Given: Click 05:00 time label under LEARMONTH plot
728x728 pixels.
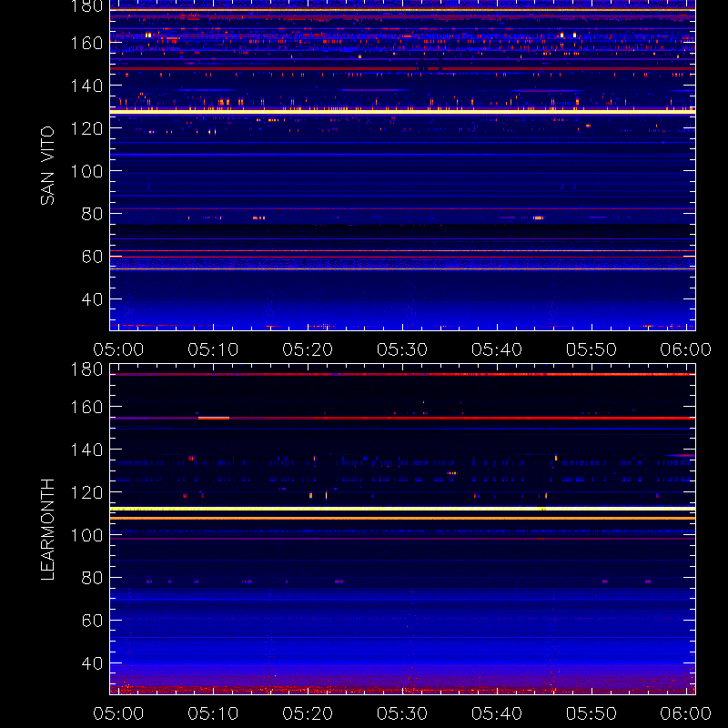Looking at the screenshot, I should click(x=118, y=713).
